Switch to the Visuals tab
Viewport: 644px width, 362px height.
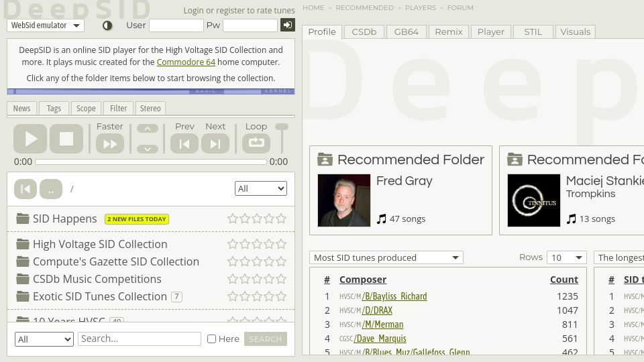575,32
